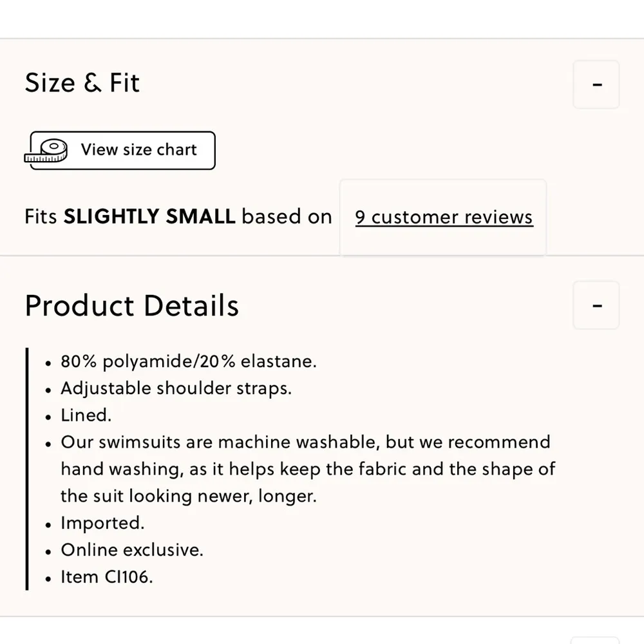Click the vertical bar beside product details
The image size is (644, 644).
pos(27,468)
